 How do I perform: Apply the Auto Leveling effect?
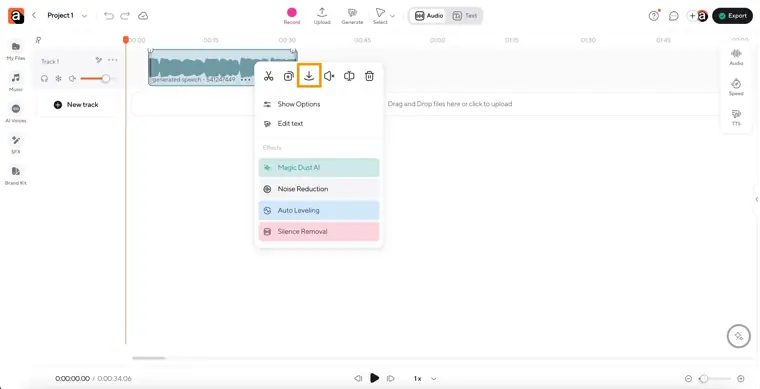(319, 211)
